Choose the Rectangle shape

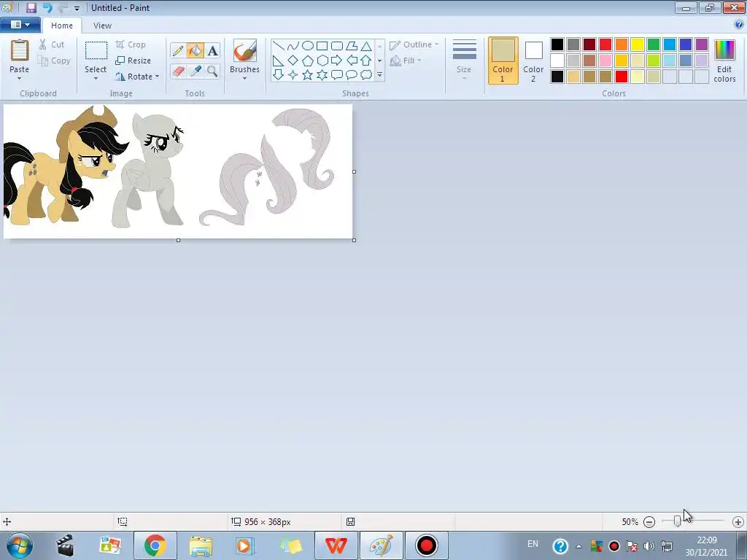point(322,46)
